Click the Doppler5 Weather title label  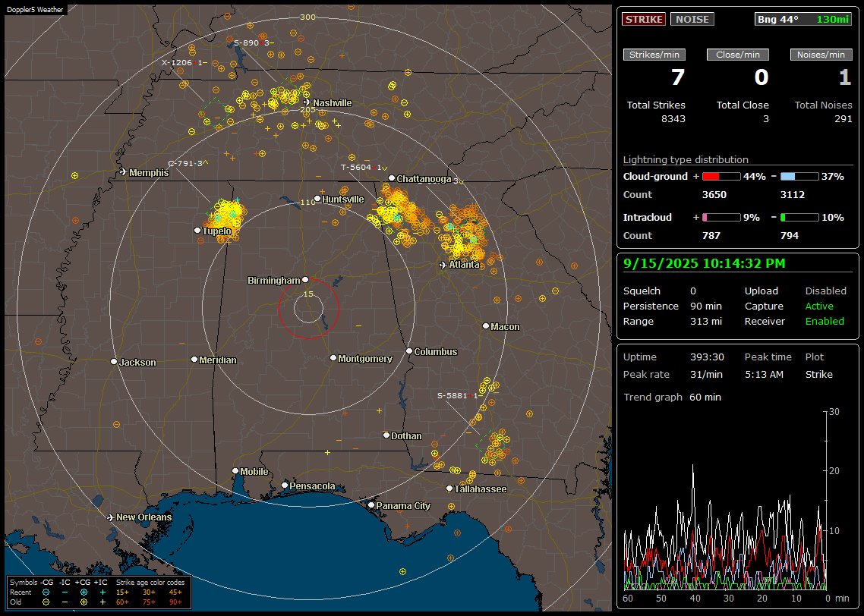point(35,10)
